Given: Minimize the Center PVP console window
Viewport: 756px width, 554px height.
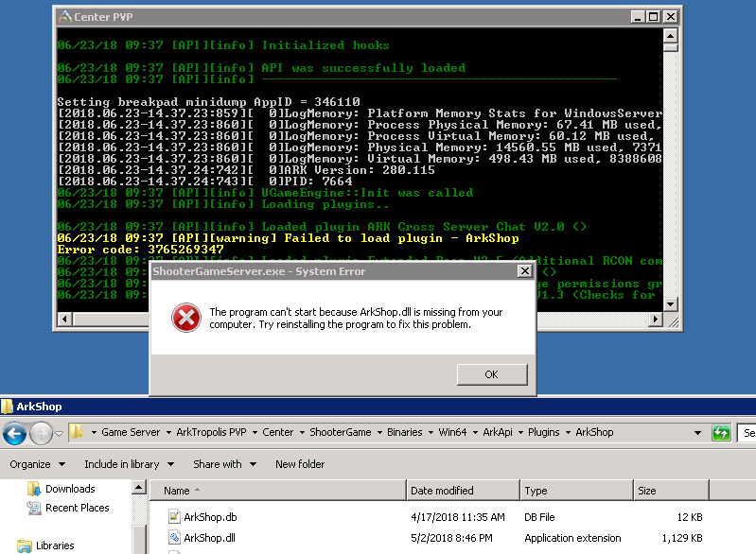Looking at the screenshot, I should 638,17.
